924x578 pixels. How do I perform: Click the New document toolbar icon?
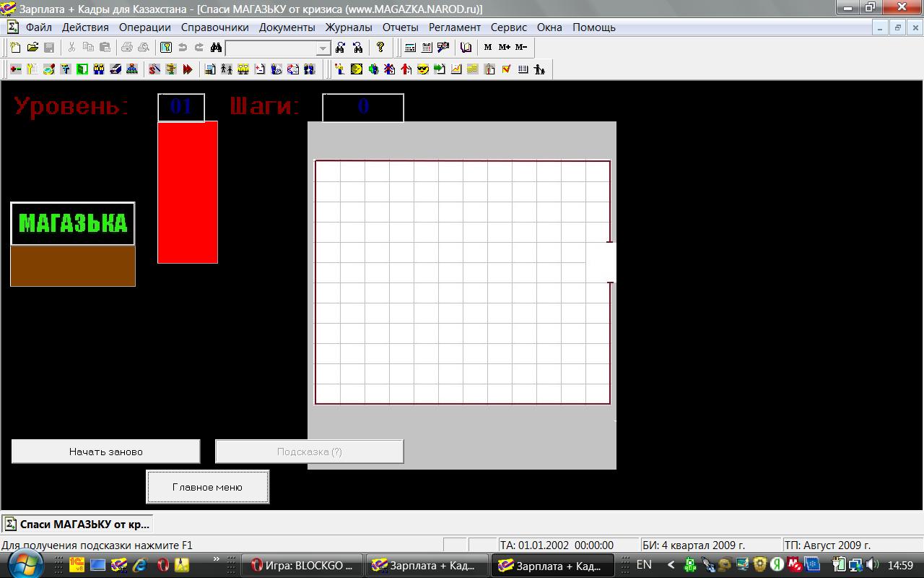click(x=15, y=48)
